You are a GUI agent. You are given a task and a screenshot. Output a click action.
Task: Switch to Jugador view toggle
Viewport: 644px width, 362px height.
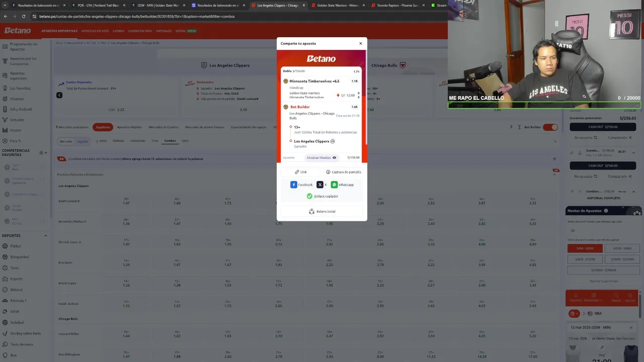[82, 141]
